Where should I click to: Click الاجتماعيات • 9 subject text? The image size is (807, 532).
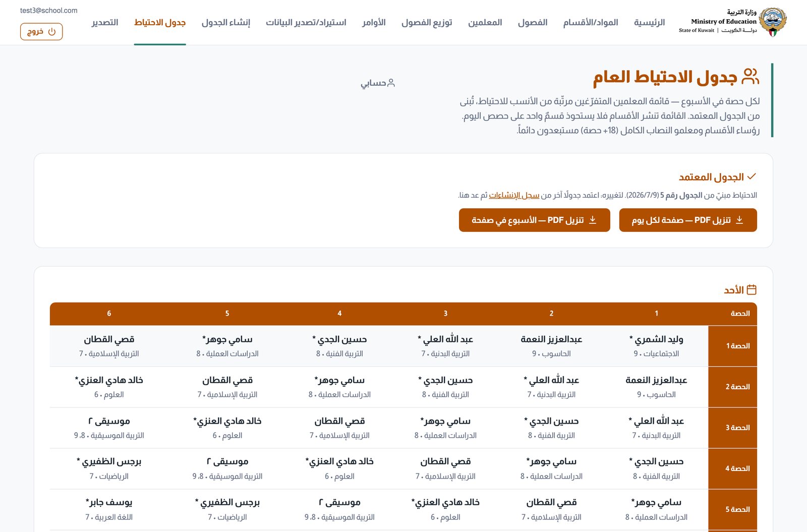[656, 354]
